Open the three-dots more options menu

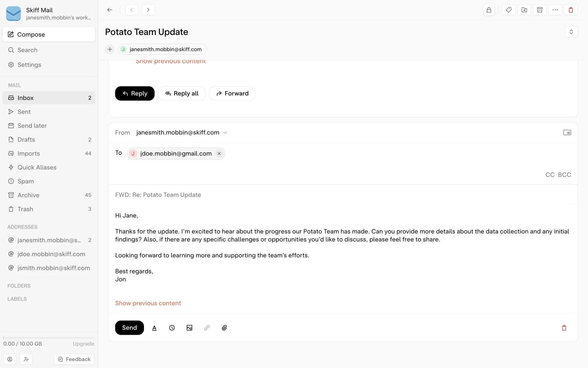click(x=555, y=10)
